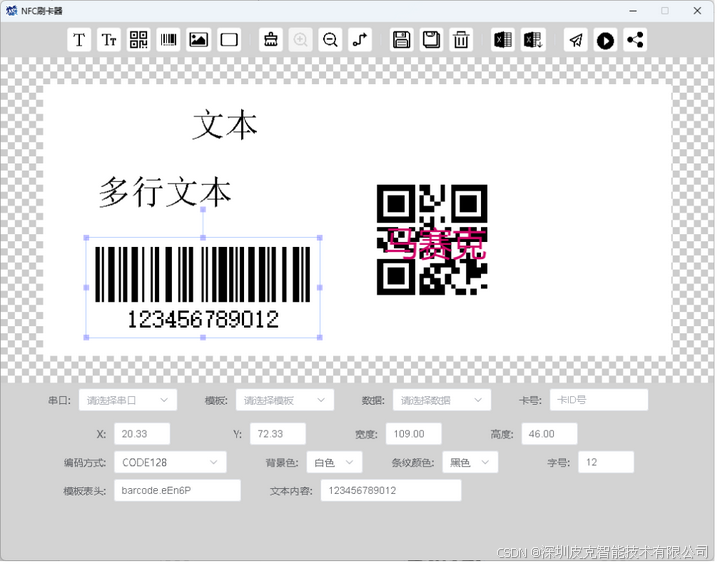This screenshot has height=566, width=720.
Task: Open the data selection dropdown
Action: (x=442, y=400)
